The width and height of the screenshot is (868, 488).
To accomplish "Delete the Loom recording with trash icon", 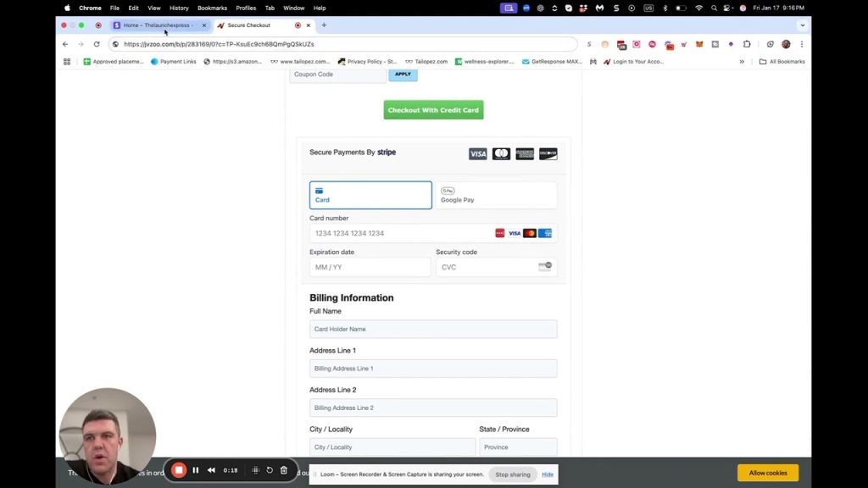I will coord(283,470).
